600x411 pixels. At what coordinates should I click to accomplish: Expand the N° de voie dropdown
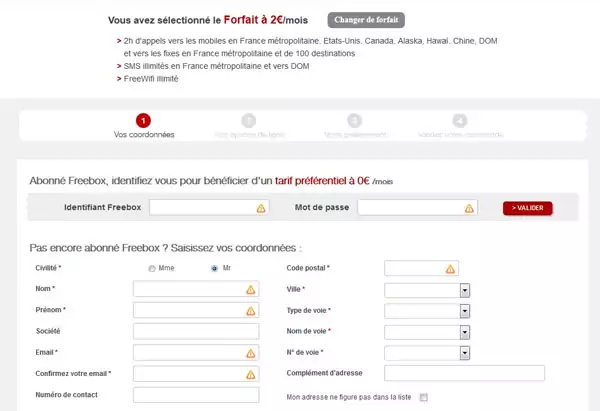coord(465,352)
